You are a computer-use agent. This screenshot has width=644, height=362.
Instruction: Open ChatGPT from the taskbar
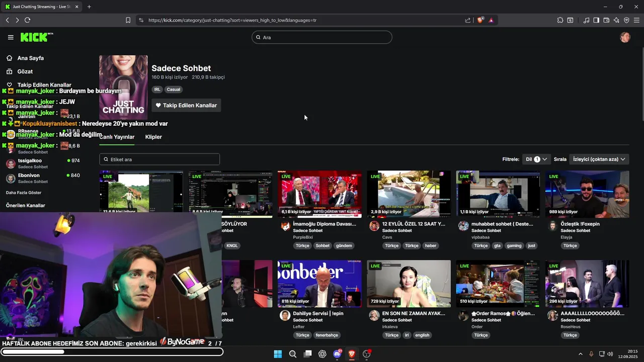[323, 354]
